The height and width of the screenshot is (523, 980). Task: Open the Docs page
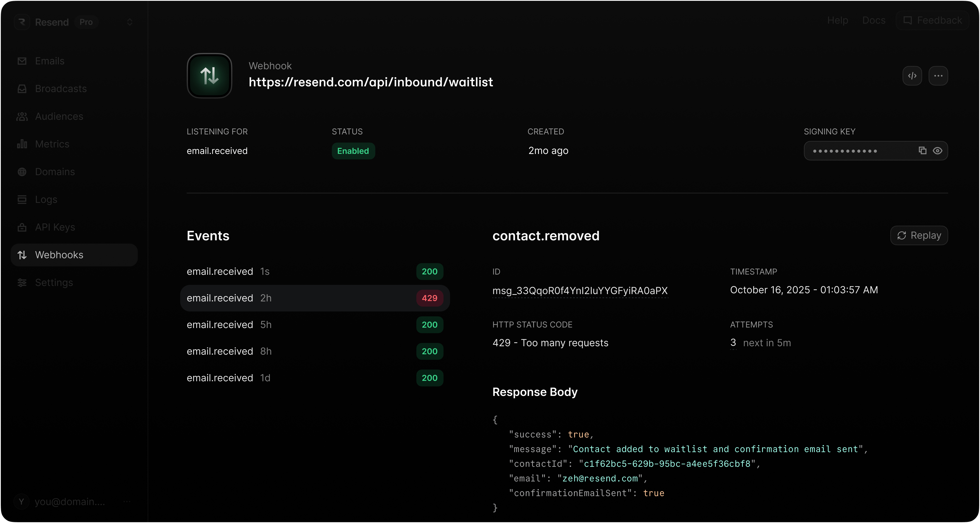click(x=873, y=20)
